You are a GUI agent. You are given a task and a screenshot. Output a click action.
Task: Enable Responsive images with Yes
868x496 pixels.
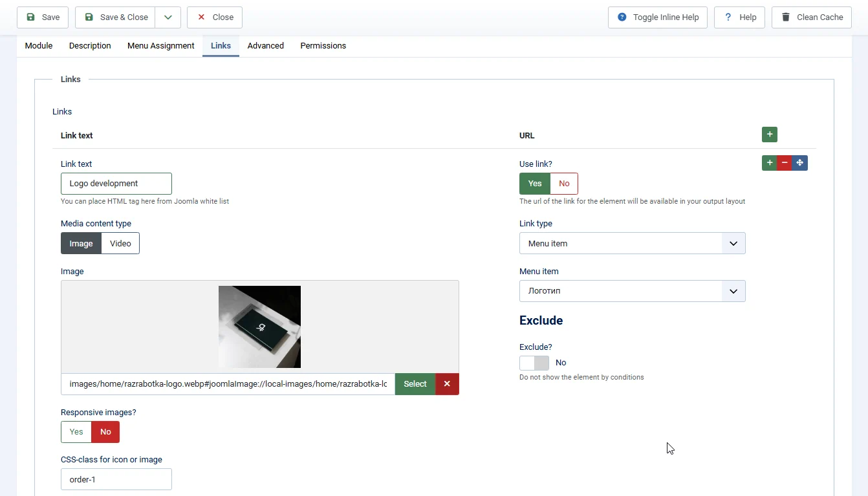(x=76, y=432)
